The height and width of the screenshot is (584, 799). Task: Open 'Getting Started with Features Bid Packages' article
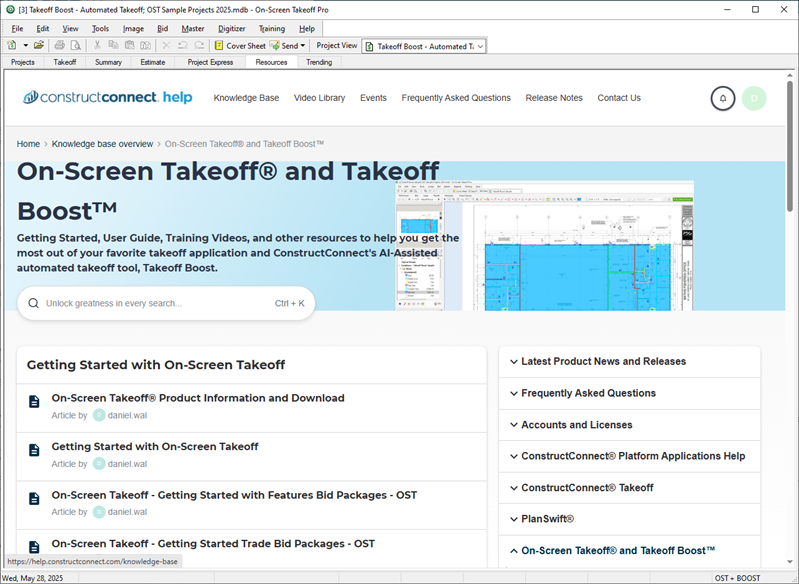(x=234, y=495)
